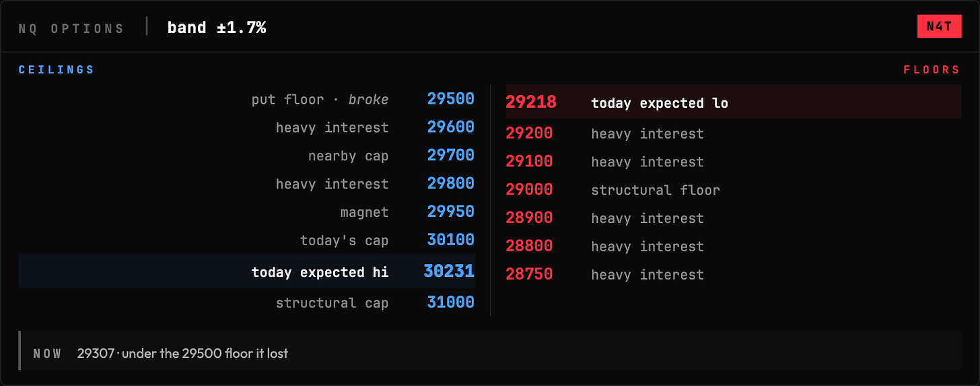Click the band ±1.7% label
This screenshot has width=980, height=386.
point(217,28)
